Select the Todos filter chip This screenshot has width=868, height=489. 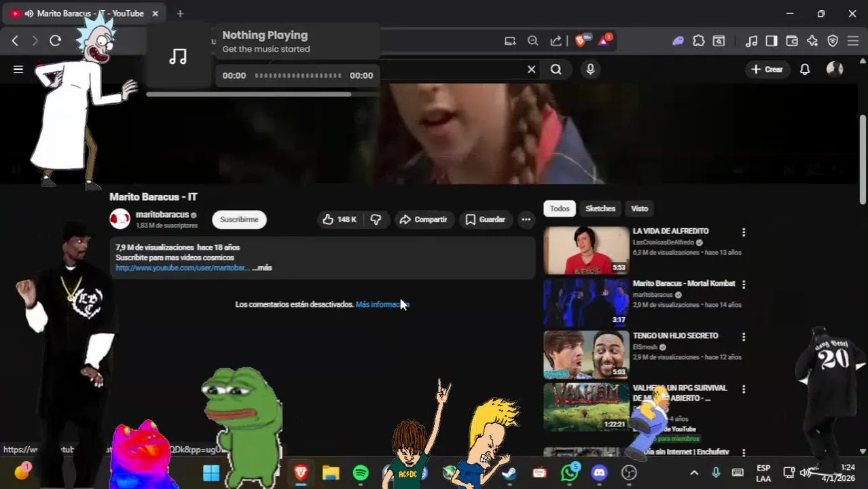[560, 209]
